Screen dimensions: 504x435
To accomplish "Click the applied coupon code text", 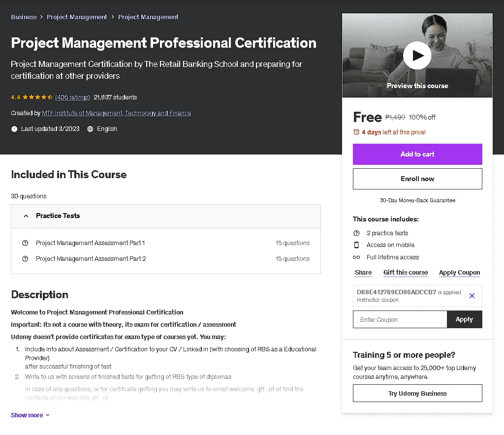I will [396, 292].
